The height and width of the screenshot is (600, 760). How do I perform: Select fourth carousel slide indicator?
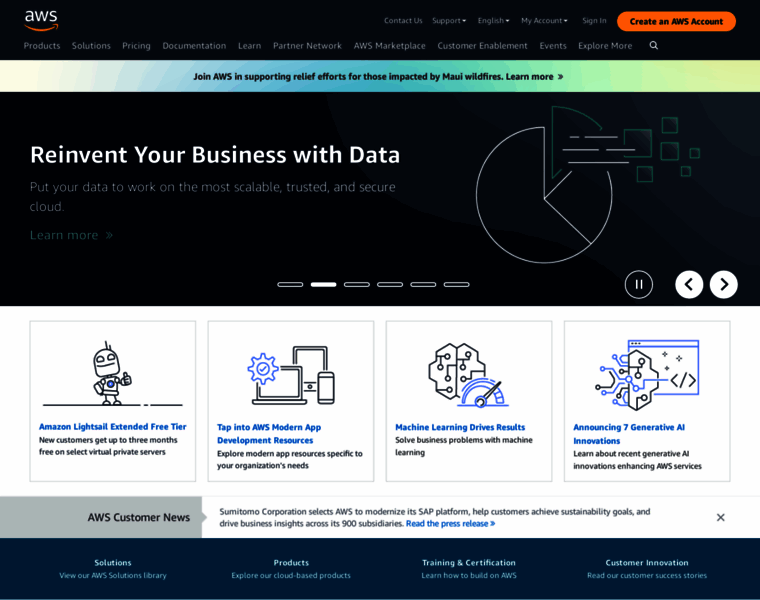click(x=390, y=284)
